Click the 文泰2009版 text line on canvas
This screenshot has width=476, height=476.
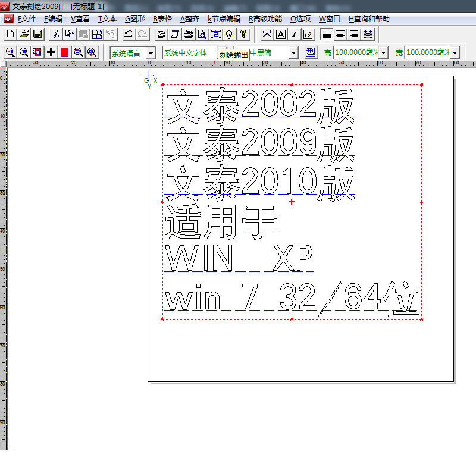pos(260,144)
